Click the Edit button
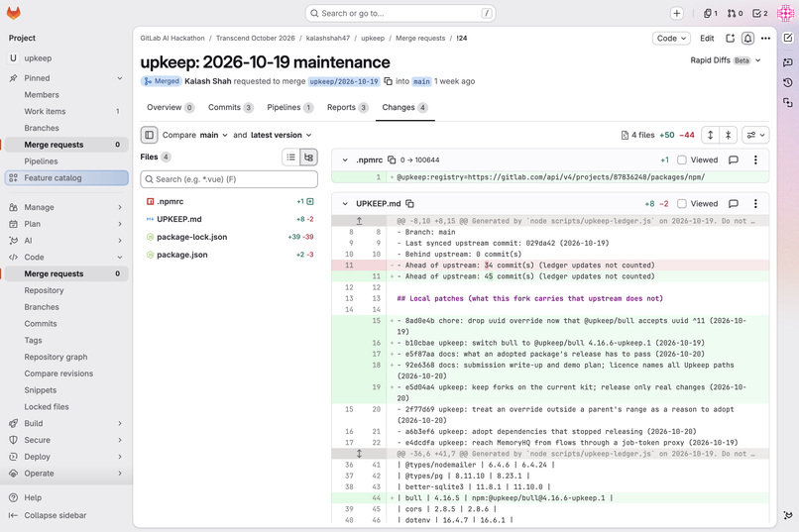The width and height of the screenshot is (799, 532). 706,39
